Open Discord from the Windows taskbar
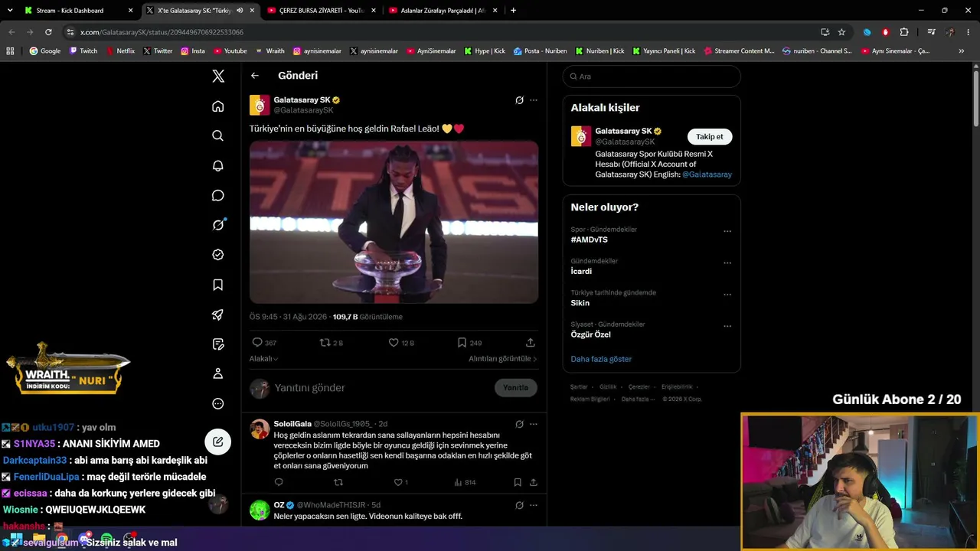 point(84,540)
